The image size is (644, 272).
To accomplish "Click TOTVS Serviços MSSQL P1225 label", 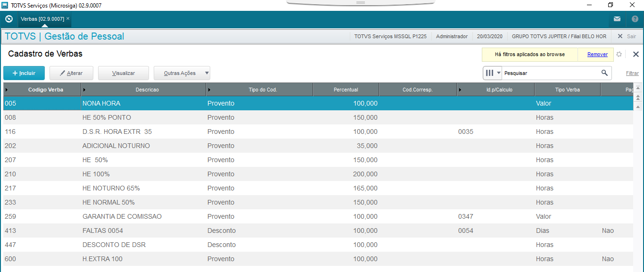I will pyautogui.click(x=390, y=36).
